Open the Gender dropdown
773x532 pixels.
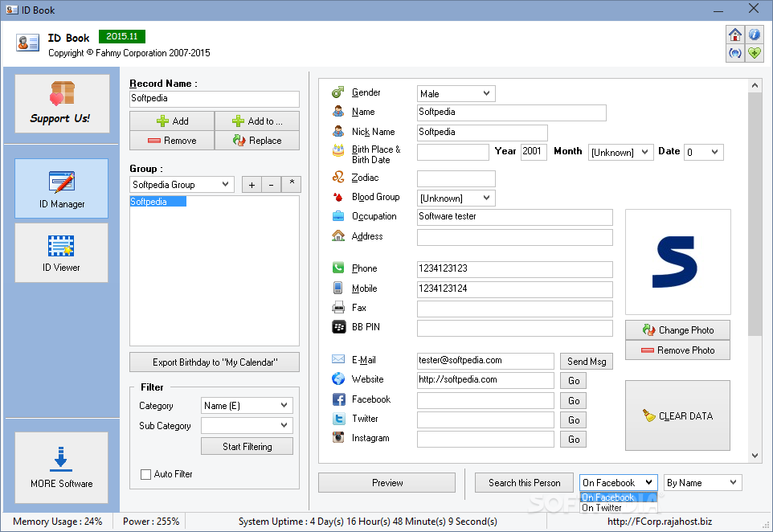pyautogui.click(x=456, y=94)
